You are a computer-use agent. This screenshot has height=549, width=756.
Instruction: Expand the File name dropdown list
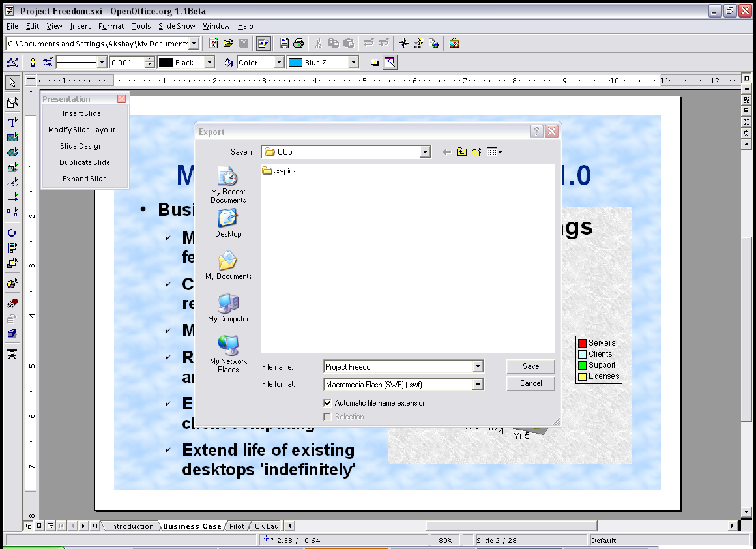coord(478,367)
